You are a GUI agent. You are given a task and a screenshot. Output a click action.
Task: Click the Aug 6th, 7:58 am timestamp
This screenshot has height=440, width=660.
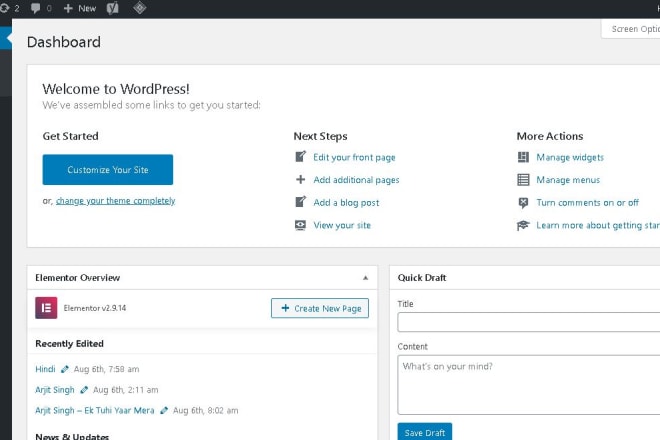click(106, 369)
